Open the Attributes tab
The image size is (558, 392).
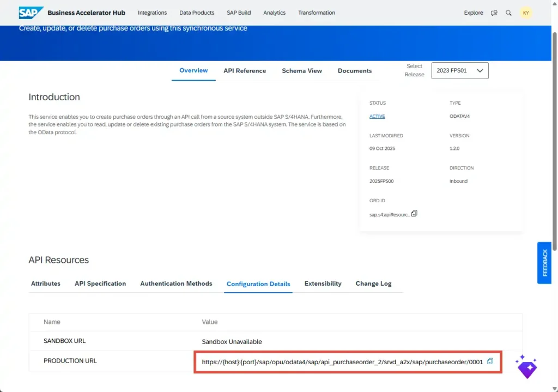point(46,284)
